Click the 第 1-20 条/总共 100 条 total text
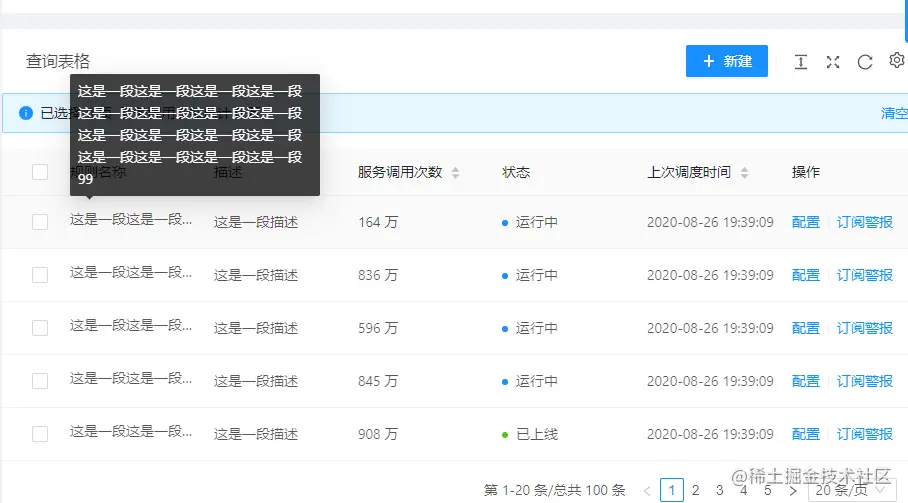The height and width of the screenshot is (503, 908). tap(555, 491)
